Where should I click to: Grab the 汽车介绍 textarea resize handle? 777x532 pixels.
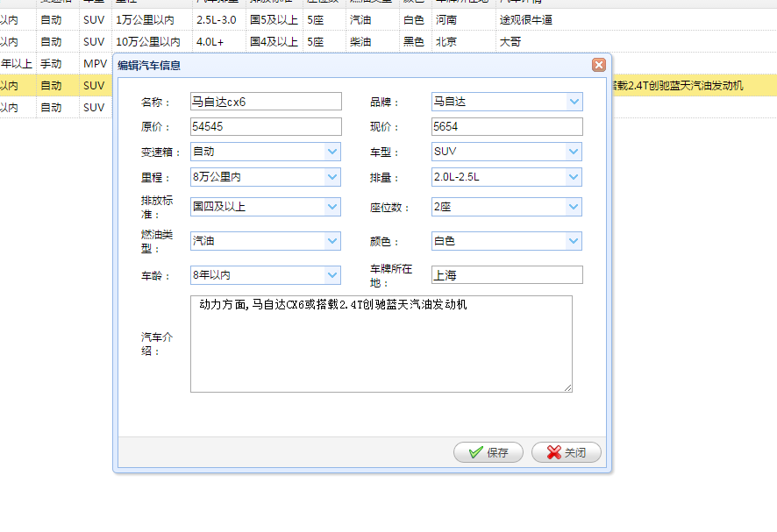(568, 388)
